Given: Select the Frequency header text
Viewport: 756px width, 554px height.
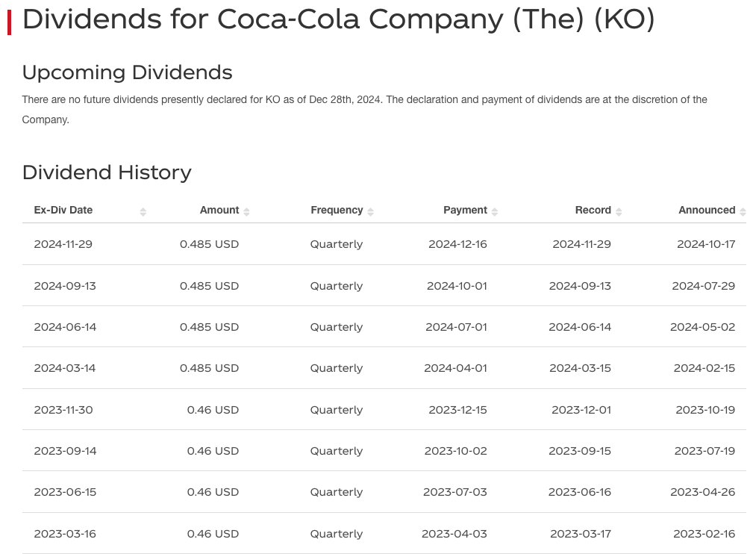Looking at the screenshot, I should point(337,211).
